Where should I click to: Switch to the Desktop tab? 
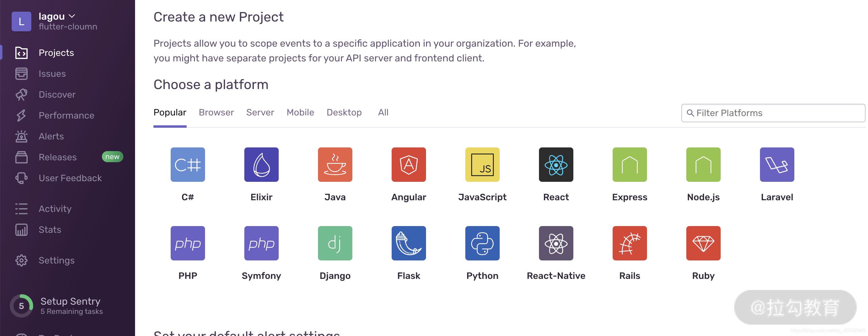pos(344,112)
